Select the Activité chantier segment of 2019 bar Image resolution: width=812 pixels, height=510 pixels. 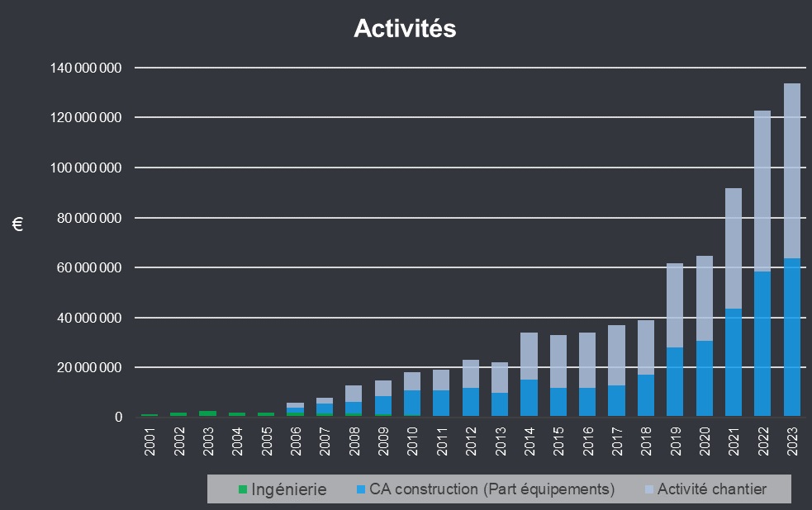(675, 305)
